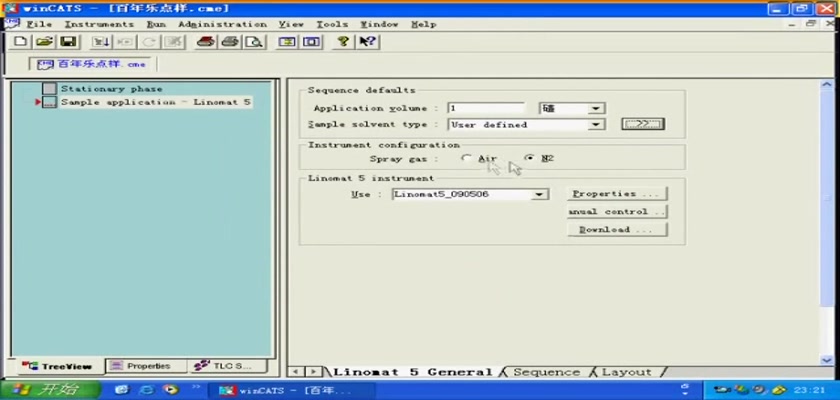The width and height of the screenshot is (840, 400).
Task: Select Air as the spray gas
Action: pyautogui.click(x=466, y=158)
